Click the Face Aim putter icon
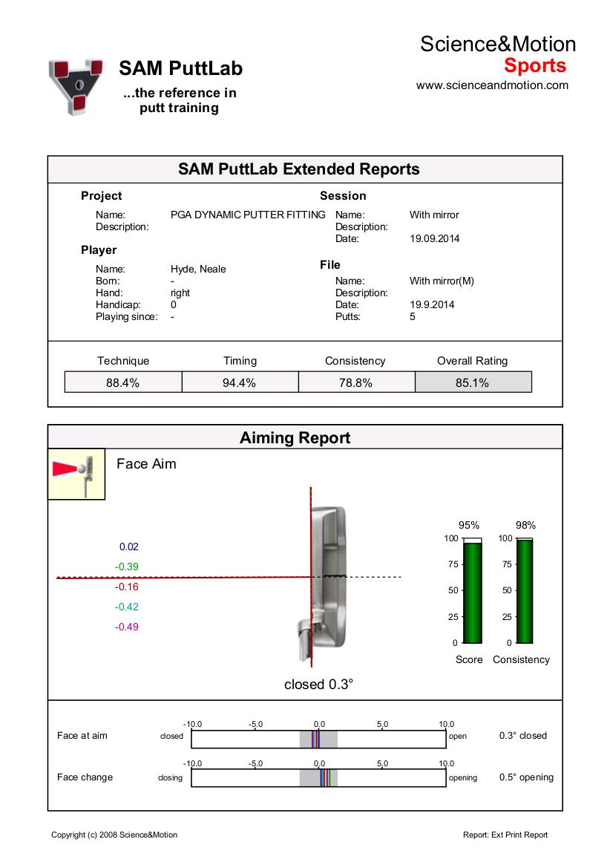Screen dimensions: 613x868 point(76,474)
